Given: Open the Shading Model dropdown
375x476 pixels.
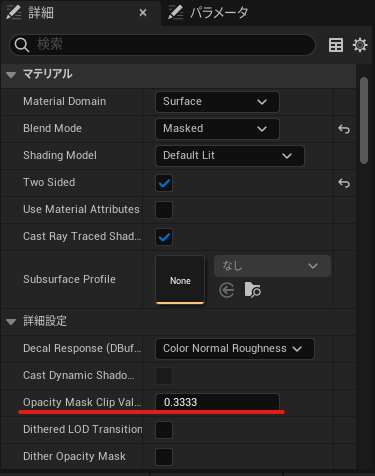Looking at the screenshot, I should coord(230,156).
